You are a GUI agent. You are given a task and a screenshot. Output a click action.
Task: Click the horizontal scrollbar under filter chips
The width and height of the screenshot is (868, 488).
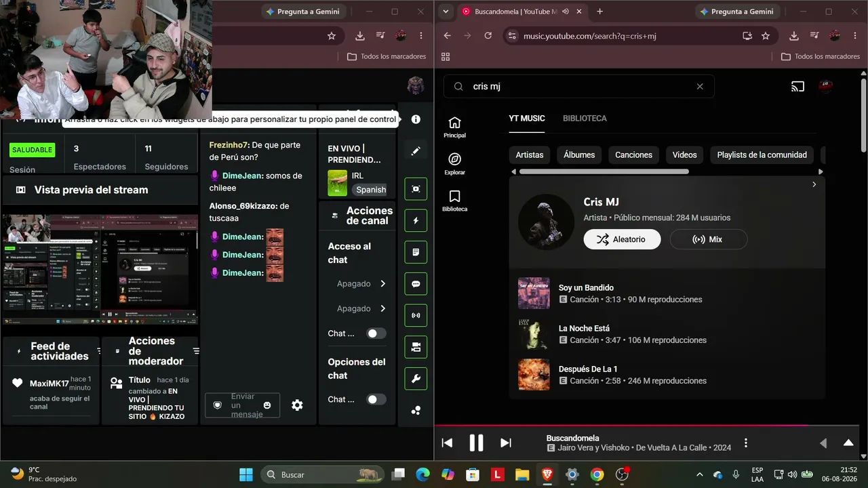604,171
